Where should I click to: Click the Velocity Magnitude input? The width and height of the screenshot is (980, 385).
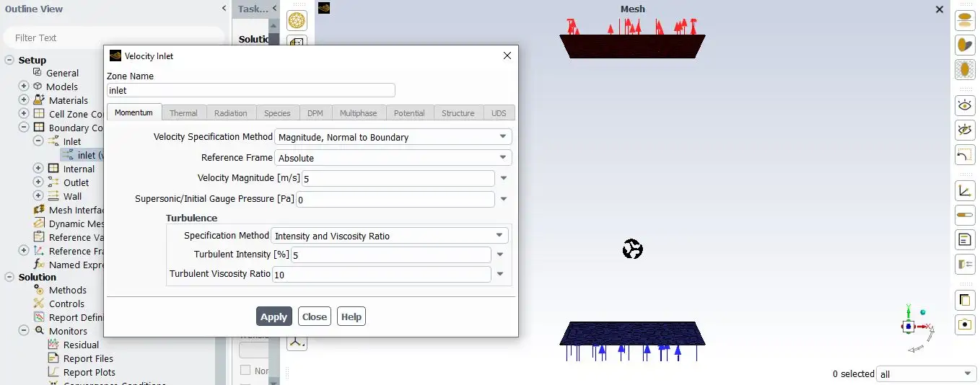tap(398, 178)
